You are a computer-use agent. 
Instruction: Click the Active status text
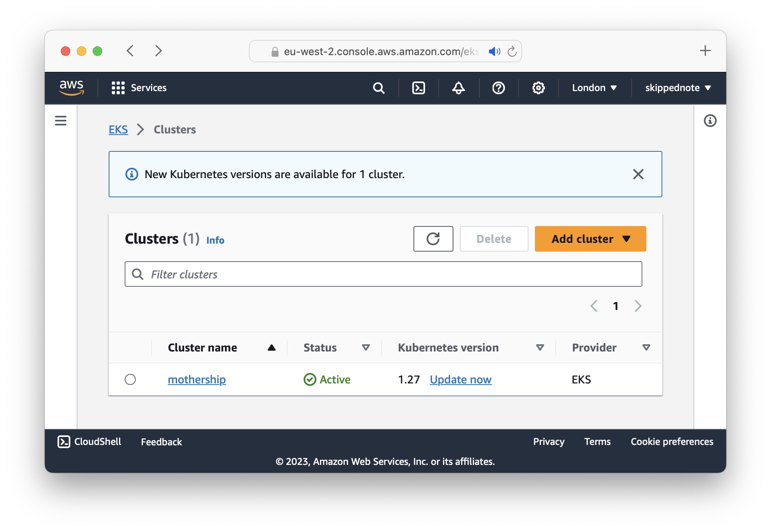point(335,379)
